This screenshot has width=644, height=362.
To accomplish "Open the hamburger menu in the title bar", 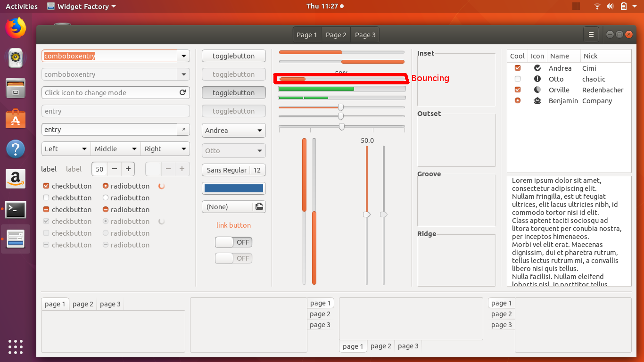I will pos(591,34).
